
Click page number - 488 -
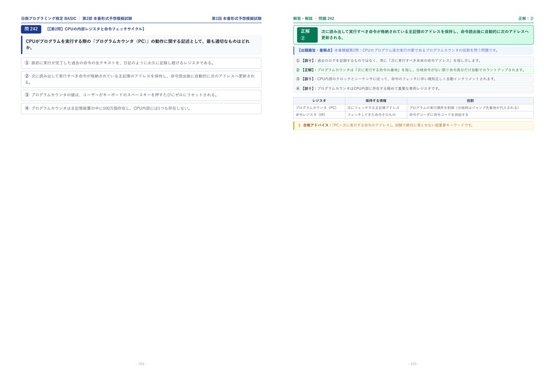(x=141, y=364)
